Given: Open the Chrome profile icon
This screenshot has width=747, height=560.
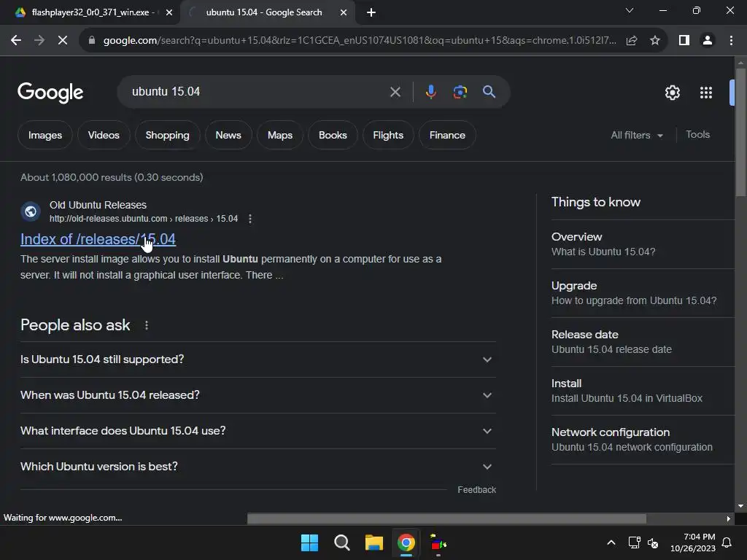Looking at the screenshot, I should click(708, 41).
